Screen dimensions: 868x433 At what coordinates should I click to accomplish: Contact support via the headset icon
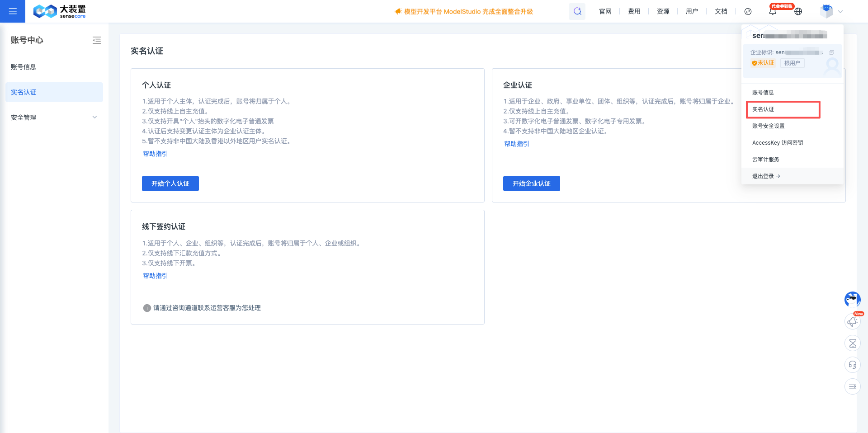pos(852,364)
